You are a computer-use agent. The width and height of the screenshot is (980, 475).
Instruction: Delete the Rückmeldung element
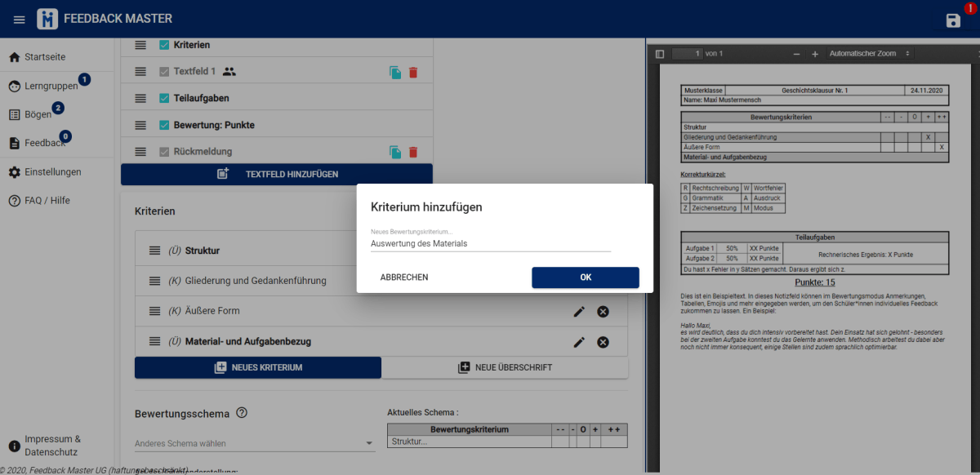413,151
